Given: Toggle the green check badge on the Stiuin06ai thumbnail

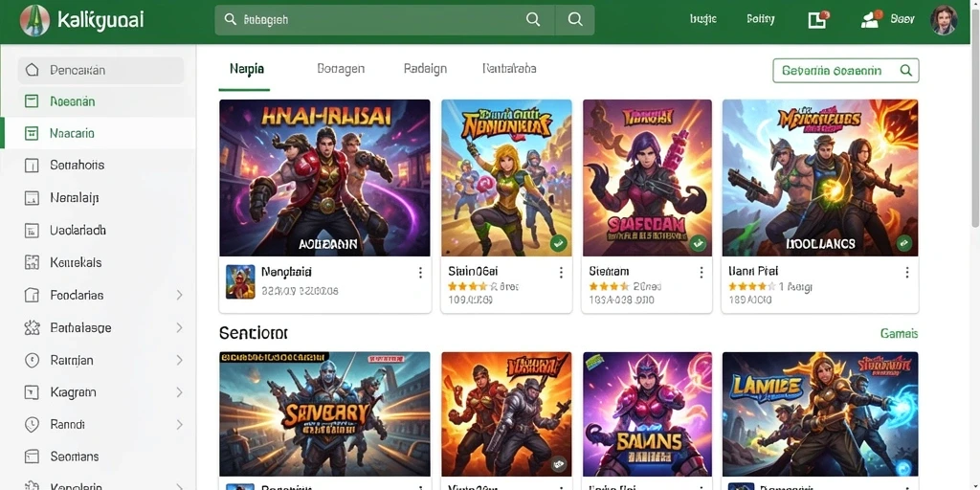Looking at the screenshot, I should (559, 243).
